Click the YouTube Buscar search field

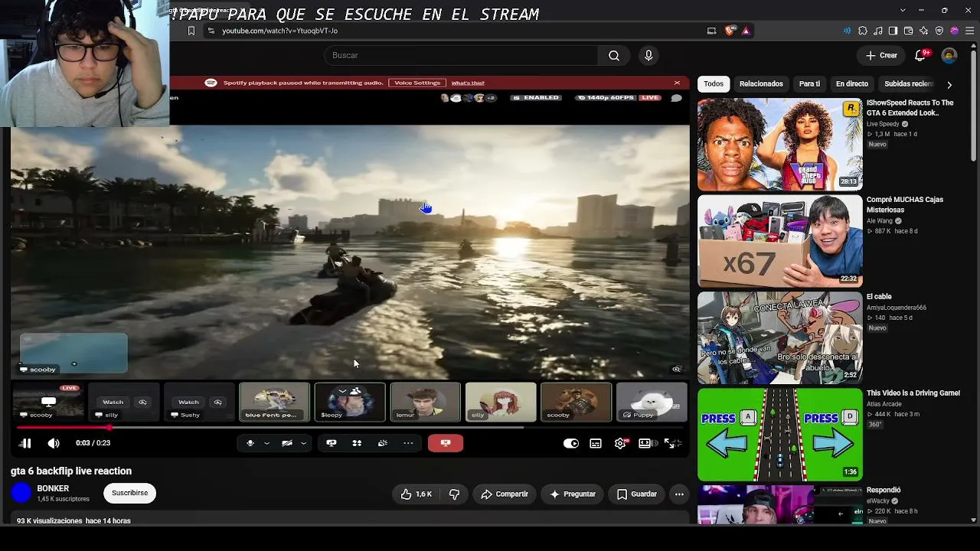point(461,55)
